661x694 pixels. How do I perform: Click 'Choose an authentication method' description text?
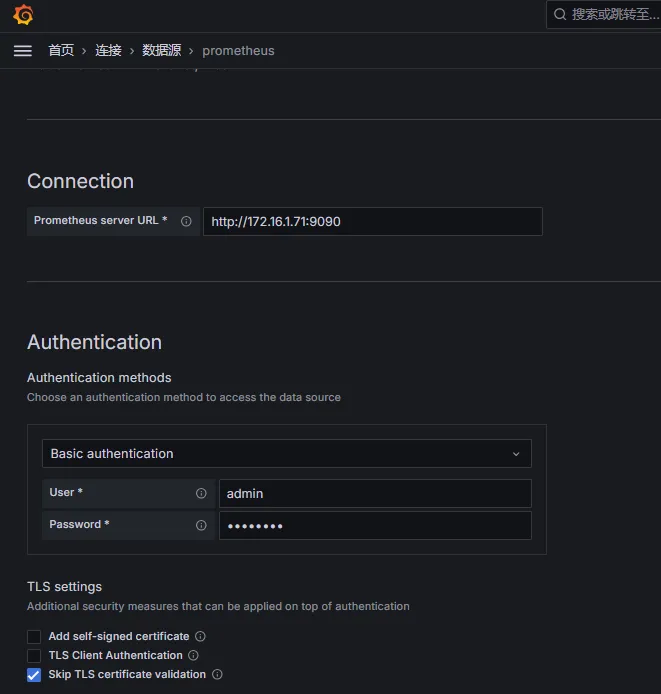[x=184, y=397]
